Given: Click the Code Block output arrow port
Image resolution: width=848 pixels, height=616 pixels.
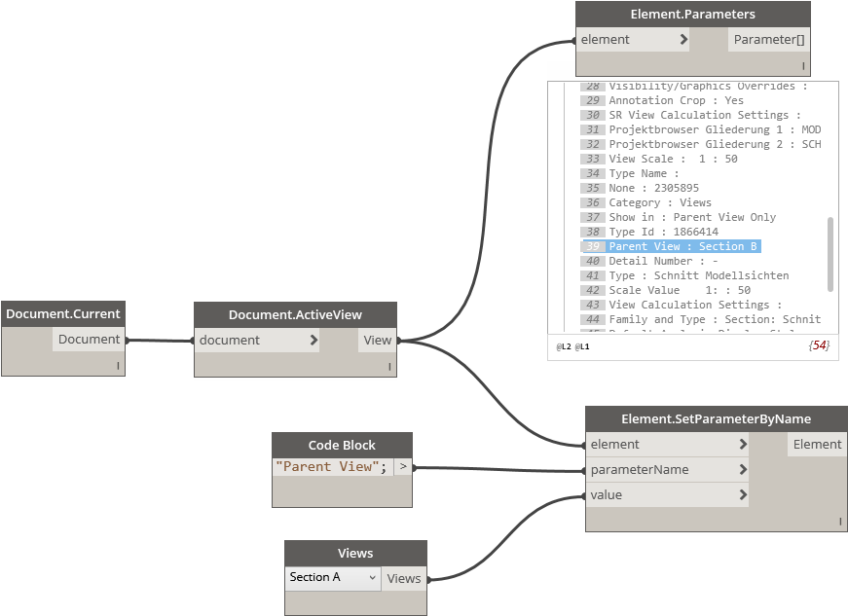Looking at the screenshot, I should tap(403, 467).
